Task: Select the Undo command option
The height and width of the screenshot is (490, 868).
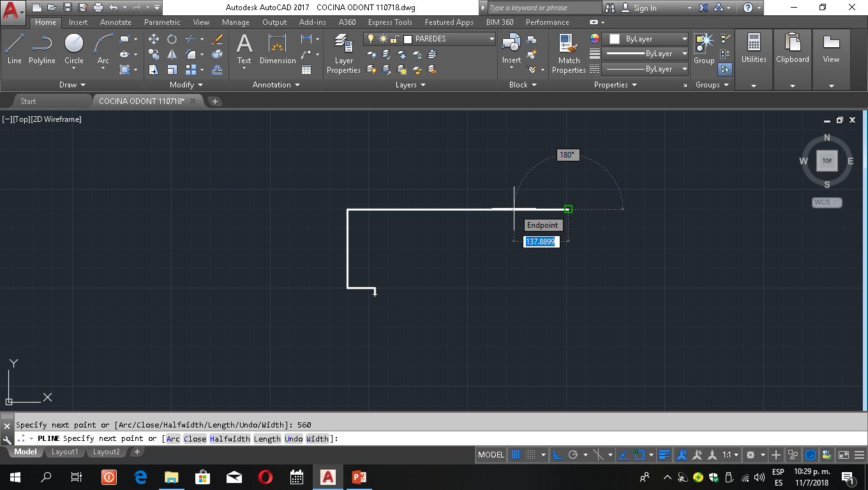Action: [x=294, y=438]
